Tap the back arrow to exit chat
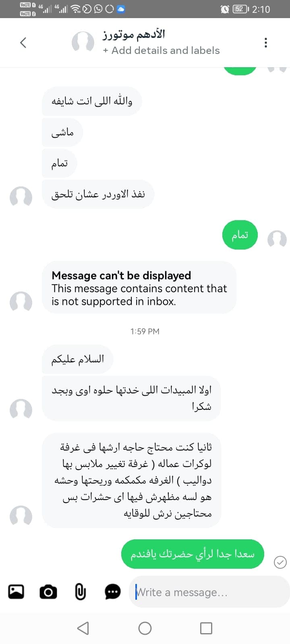The image size is (290, 644). (23, 42)
